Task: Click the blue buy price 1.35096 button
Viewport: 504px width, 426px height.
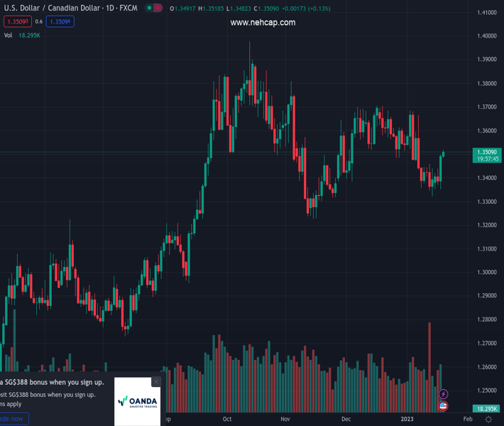Action: (60, 21)
